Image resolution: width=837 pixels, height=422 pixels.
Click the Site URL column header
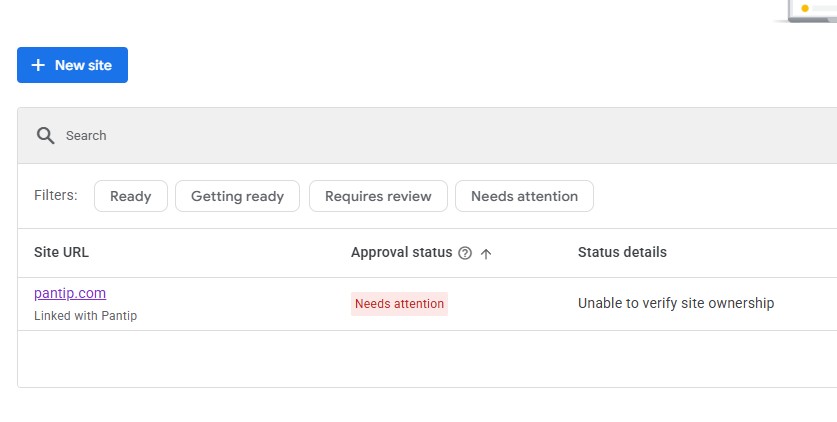(61, 252)
